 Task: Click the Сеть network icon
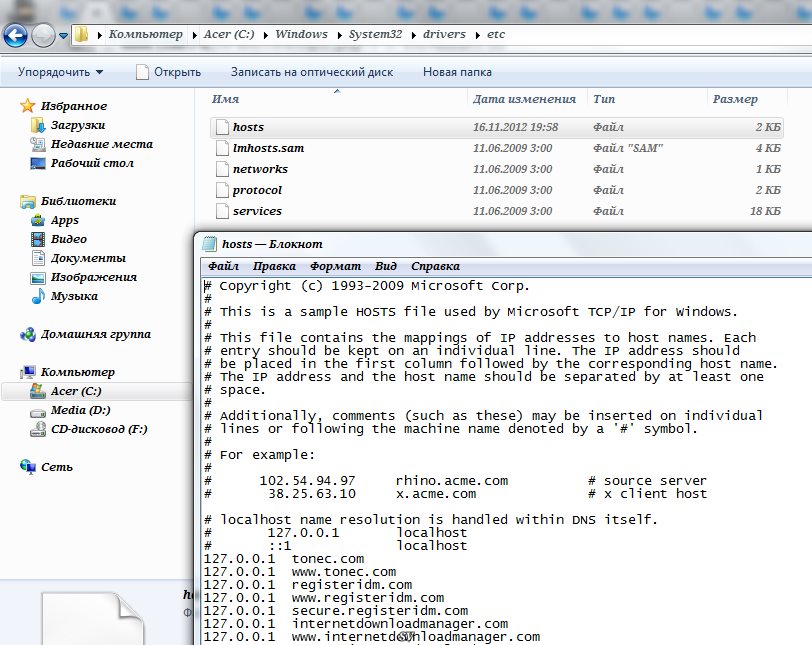28,467
